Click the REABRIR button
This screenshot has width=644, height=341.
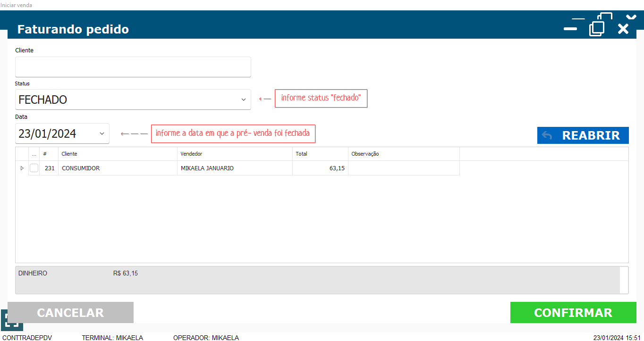[x=583, y=135]
